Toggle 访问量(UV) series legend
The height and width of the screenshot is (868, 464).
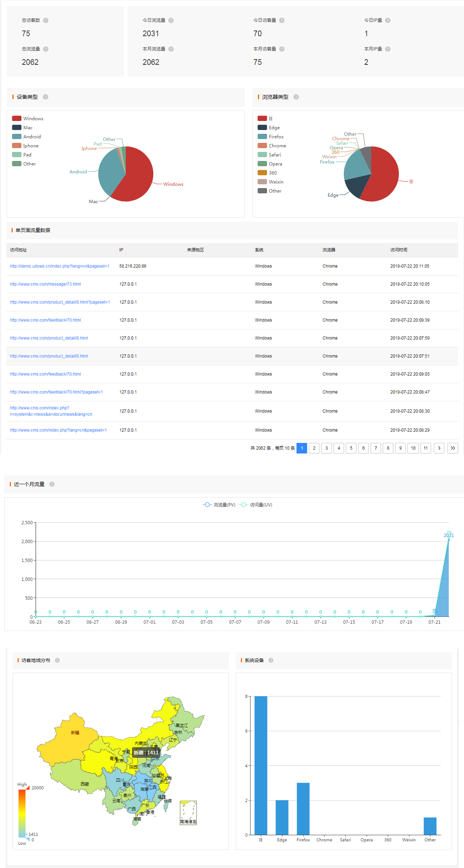pyautogui.click(x=256, y=505)
